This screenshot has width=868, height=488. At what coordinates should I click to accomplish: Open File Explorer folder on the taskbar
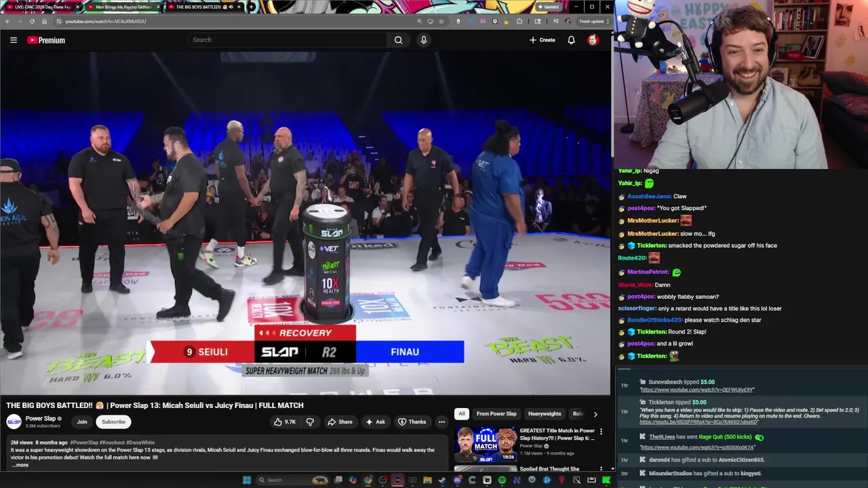pos(427,480)
